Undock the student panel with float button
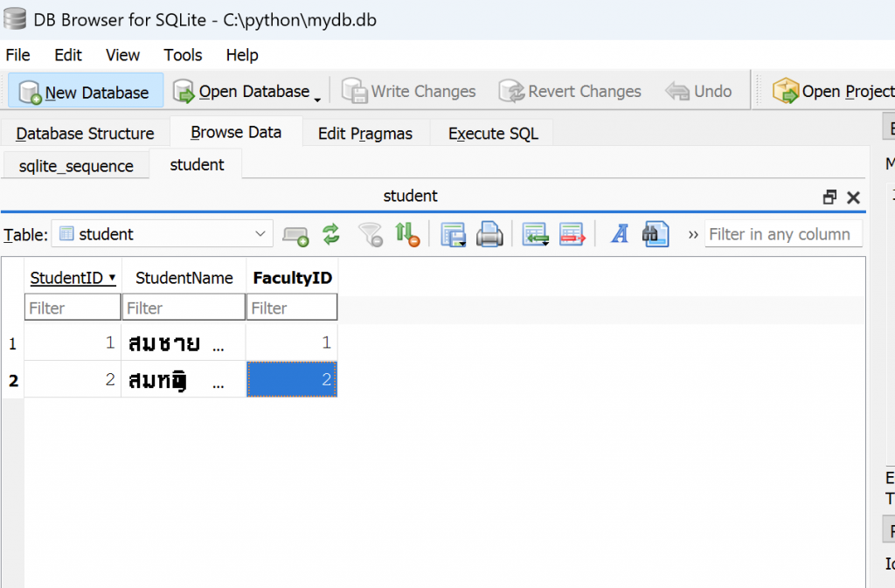This screenshot has width=895, height=588. coord(830,197)
